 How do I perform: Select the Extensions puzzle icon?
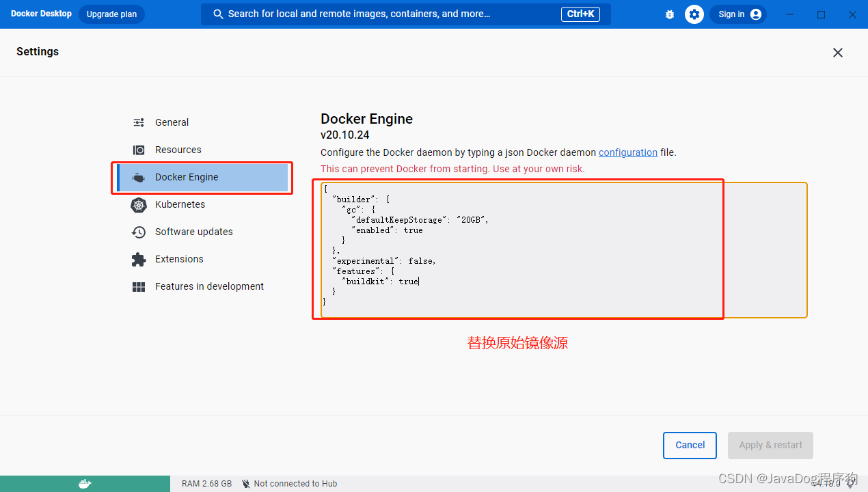(x=139, y=259)
